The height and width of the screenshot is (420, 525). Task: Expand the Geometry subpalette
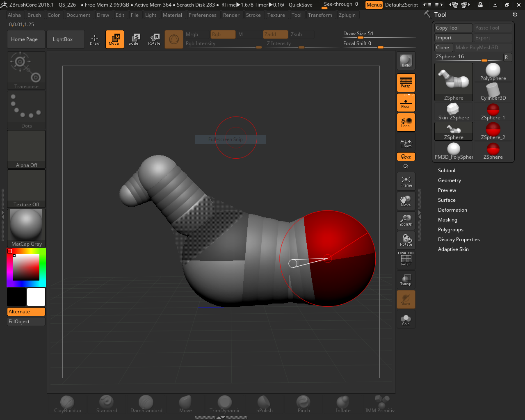(x=449, y=180)
